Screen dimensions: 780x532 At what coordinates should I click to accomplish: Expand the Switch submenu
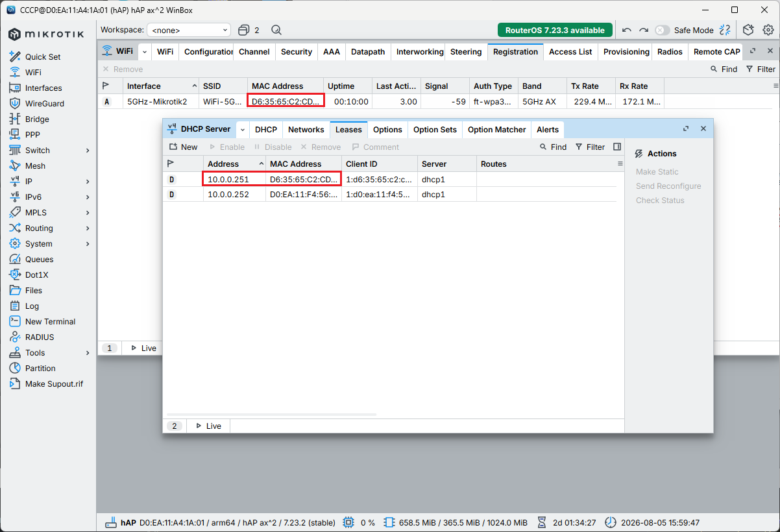(88, 151)
